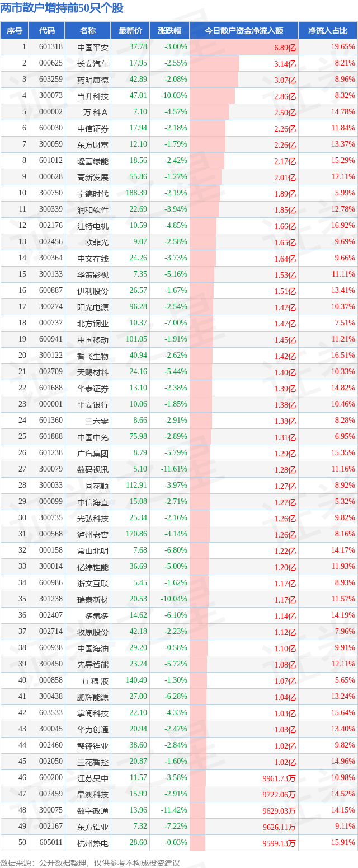Screen dimensions: 358x868
Task: Click the 涨跌幅 column header
Action: (x=169, y=31)
